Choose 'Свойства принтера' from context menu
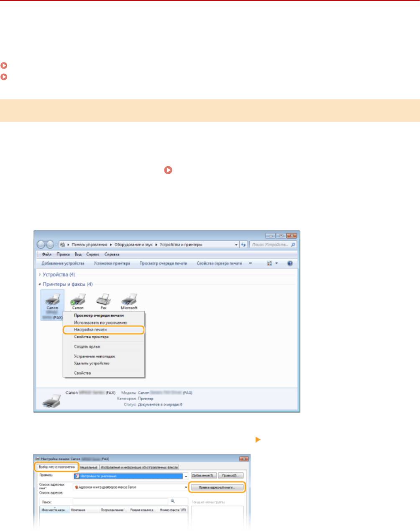The width and height of the screenshot is (420, 531). 91,337
